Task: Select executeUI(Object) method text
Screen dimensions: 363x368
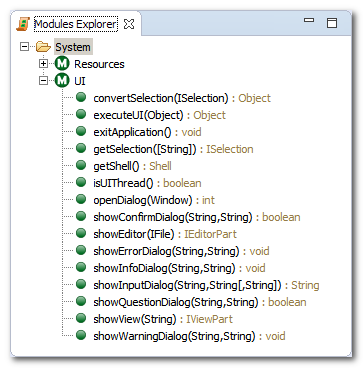Action: (139, 115)
